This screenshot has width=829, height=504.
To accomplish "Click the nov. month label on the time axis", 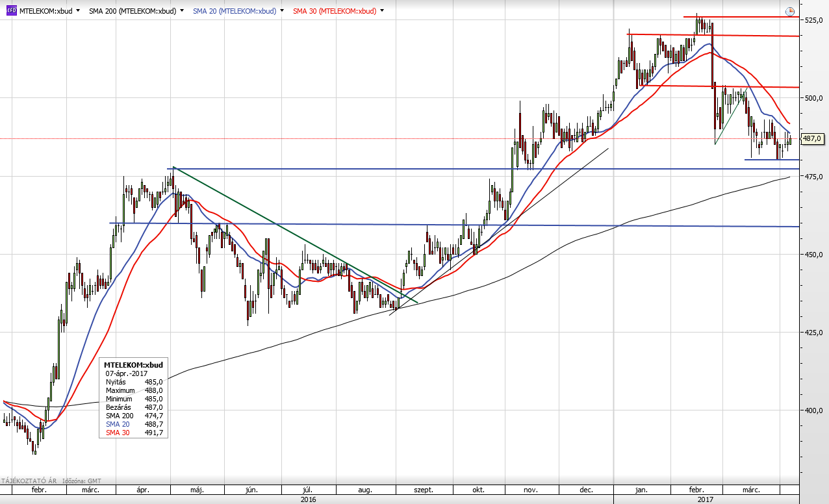I will pos(530,490).
